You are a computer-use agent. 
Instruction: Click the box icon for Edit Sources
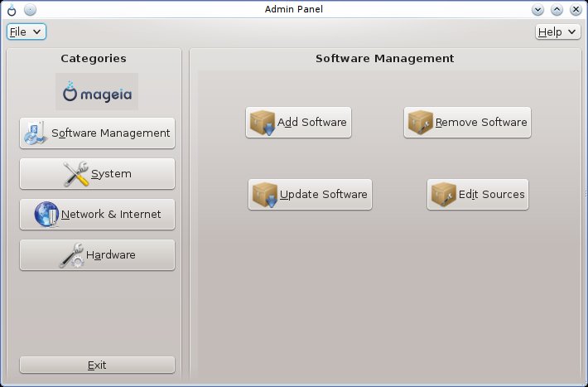pos(444,195)
